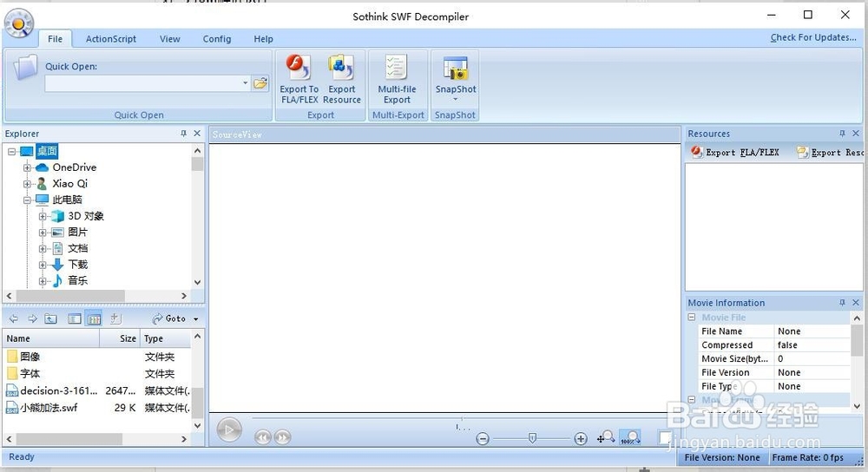
Task: Click the movie playback progress bar
Action: coord(459,418)
